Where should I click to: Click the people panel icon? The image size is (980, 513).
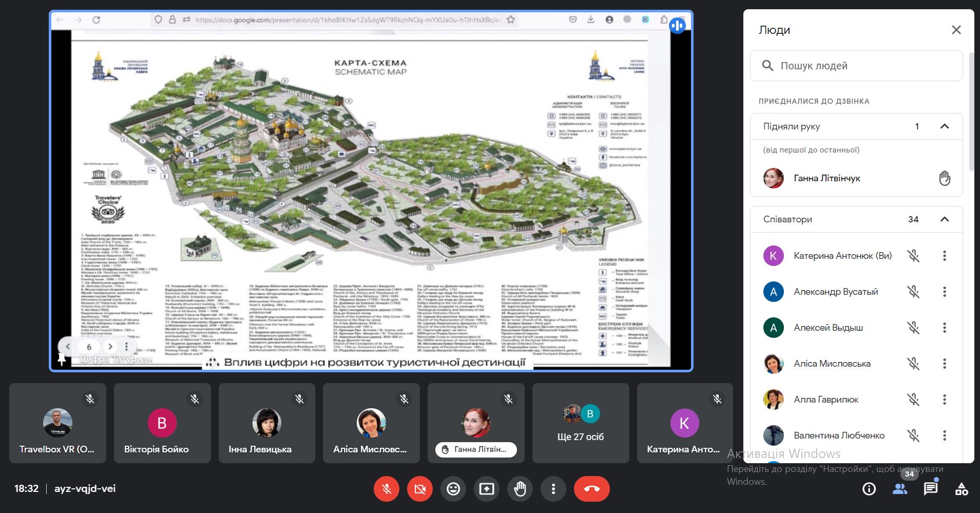coord(899,488)
